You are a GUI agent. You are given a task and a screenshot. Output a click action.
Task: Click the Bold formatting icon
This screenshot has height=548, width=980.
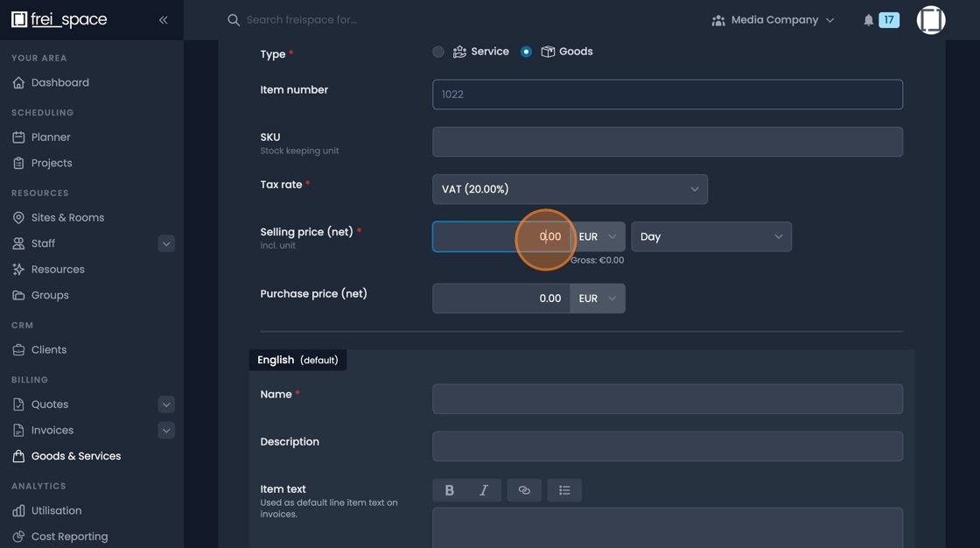tap(449, 490)
